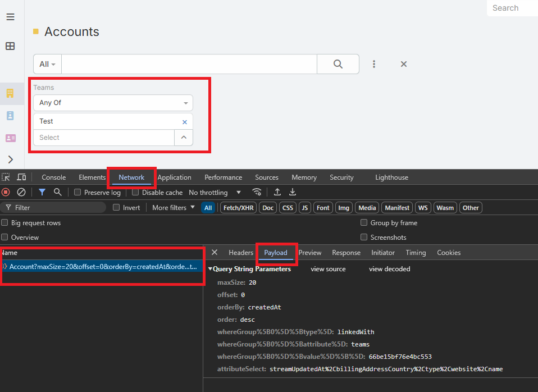This screenshot has width=538, height=392.
Task: Open the All search filter dropdown
Action: (47, 64)
